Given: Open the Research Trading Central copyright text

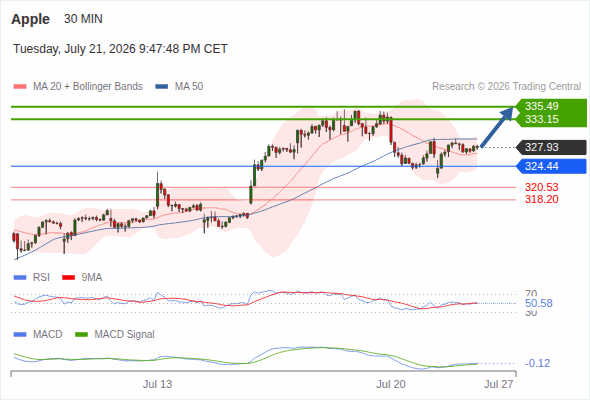Looking at the screenshot, I should 506,87.
